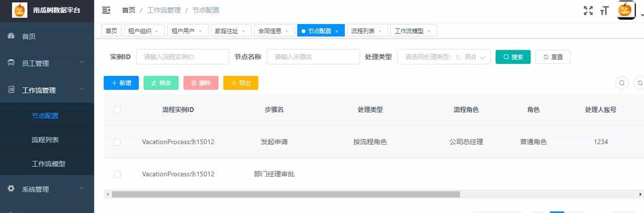Image resolution: width=644 pixels, height=213 pixels.
Task: Click 首页 in the breadcrumb
Action: coord(128,10)
